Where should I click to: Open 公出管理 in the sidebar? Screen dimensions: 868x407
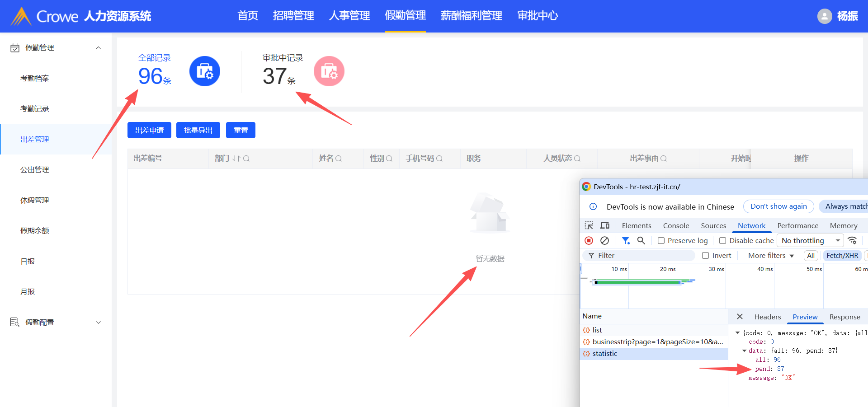click(35, 170)
